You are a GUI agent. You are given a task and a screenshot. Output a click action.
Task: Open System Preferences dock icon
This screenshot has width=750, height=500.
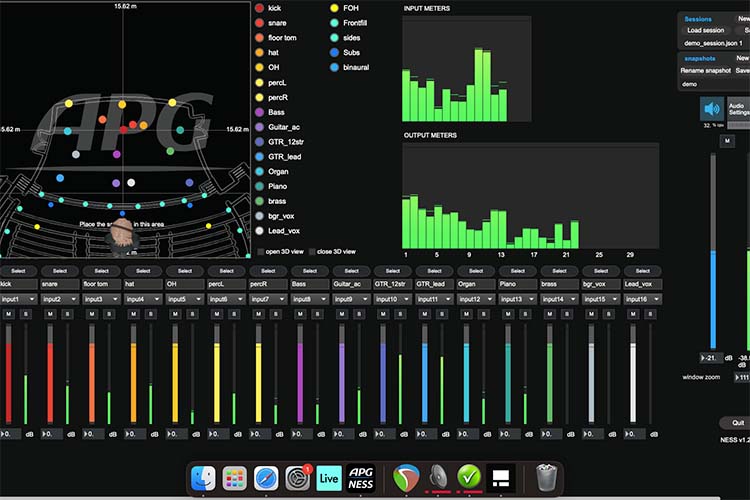coord(298,478)
